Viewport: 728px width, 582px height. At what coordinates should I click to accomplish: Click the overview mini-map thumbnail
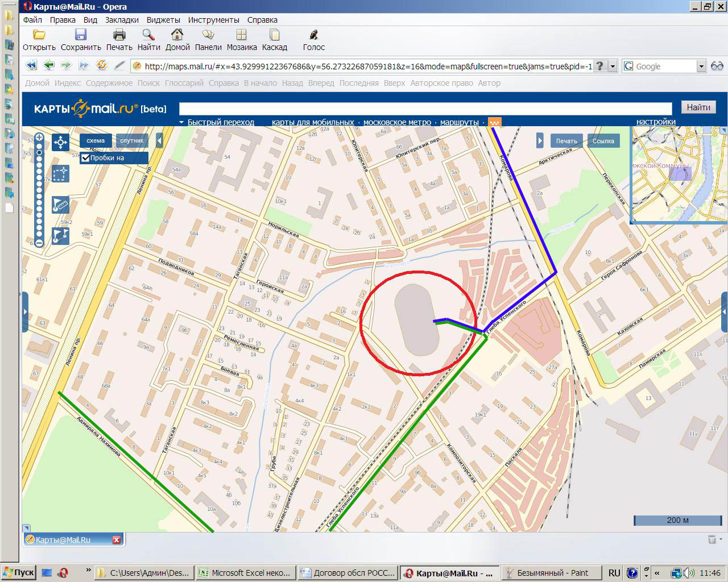pyautogui.click(x=680, y=174)
